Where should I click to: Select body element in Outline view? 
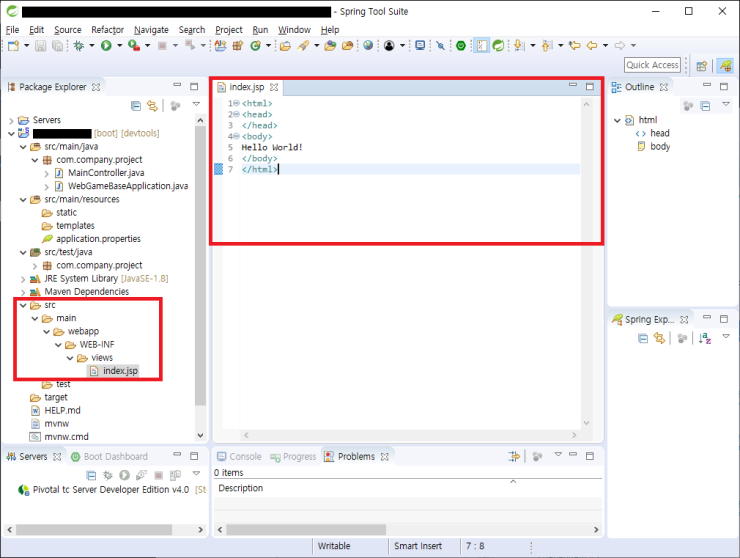660,146
